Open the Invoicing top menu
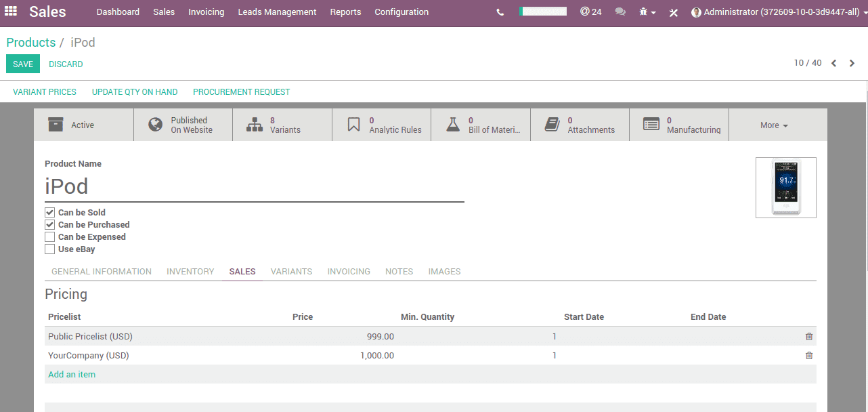Image resolution: width=868 pixels, height=412 pixels. 206,12
